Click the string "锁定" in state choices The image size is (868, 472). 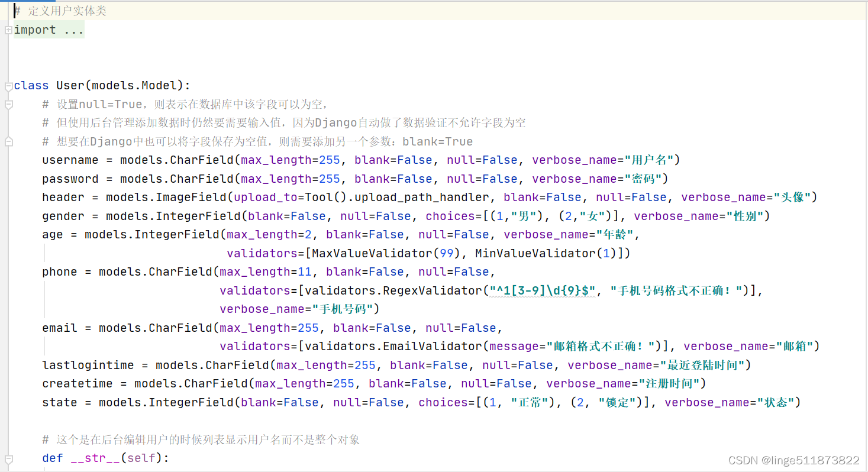[x=617, y=402]
